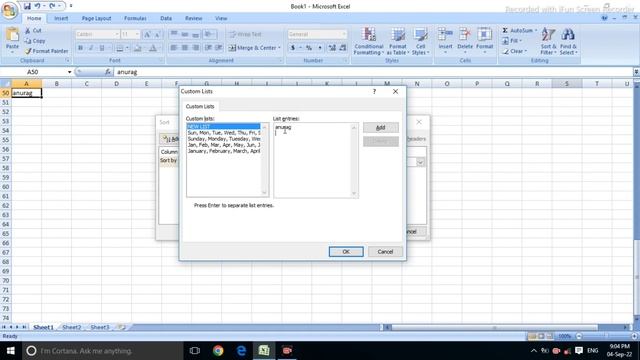Image resolution: width=640 pixels, height=360 pixels.
Task: Open Sort & Filter menu
Action: click(x=548, y=41)
